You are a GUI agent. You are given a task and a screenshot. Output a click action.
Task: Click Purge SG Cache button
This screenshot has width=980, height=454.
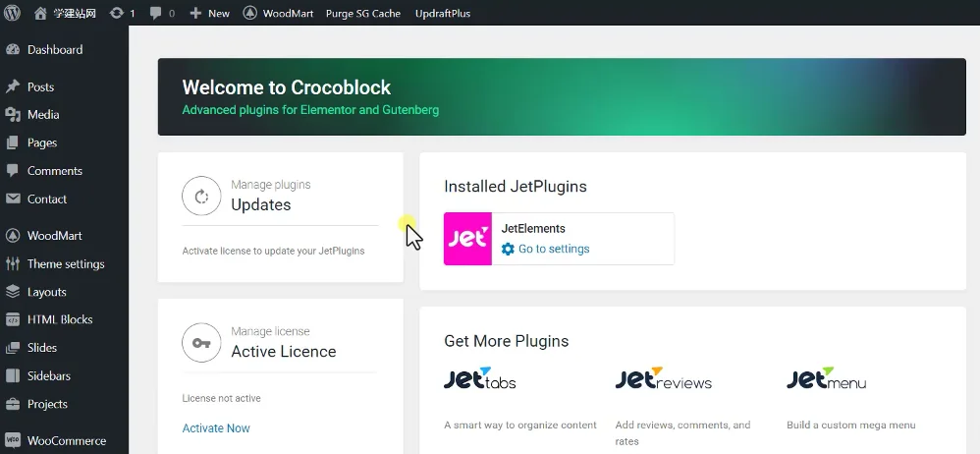(363, 13)
